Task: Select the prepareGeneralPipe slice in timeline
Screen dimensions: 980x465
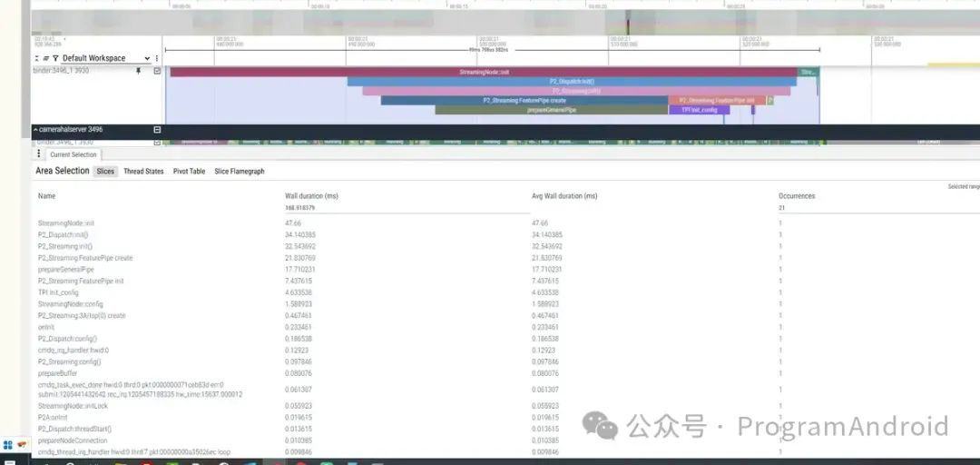Action: coord(552,110)
